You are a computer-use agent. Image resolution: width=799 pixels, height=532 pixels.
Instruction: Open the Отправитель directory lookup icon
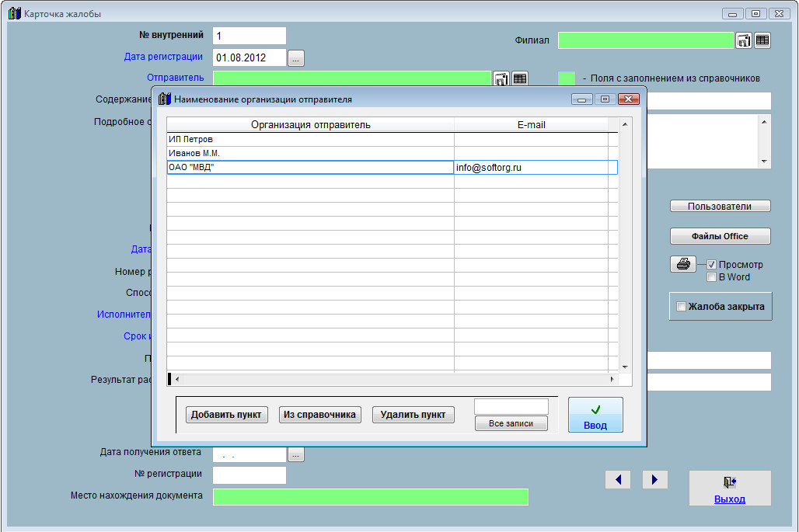click(x=501, y=79)
